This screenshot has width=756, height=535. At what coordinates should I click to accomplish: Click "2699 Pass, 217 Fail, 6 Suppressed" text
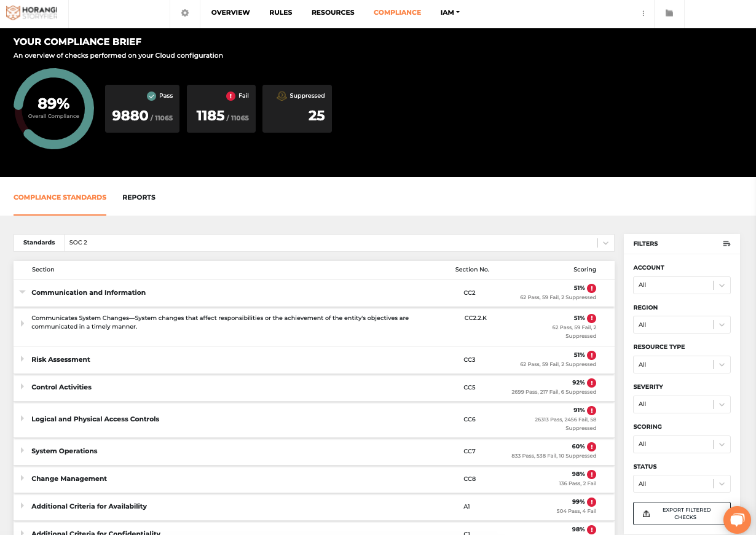pyautogui.click(x=554, y=392)
